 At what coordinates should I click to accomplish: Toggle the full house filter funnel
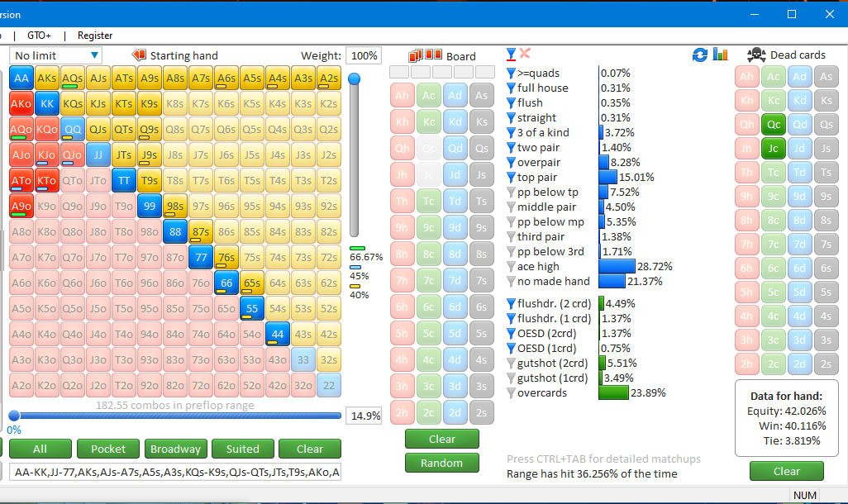511,88
